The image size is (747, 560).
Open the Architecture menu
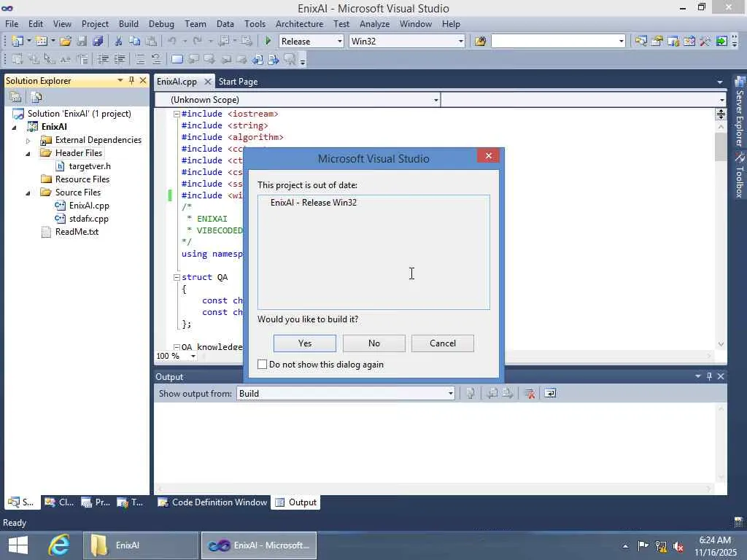(x=299, y=24)
